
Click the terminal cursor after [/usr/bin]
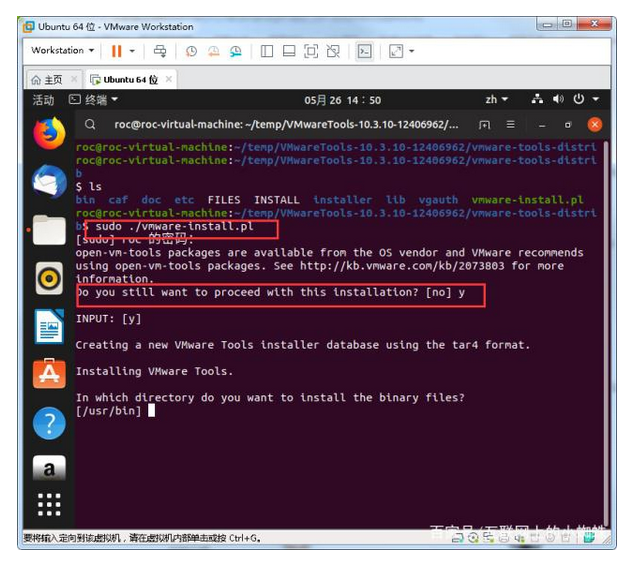coord(151,411)
